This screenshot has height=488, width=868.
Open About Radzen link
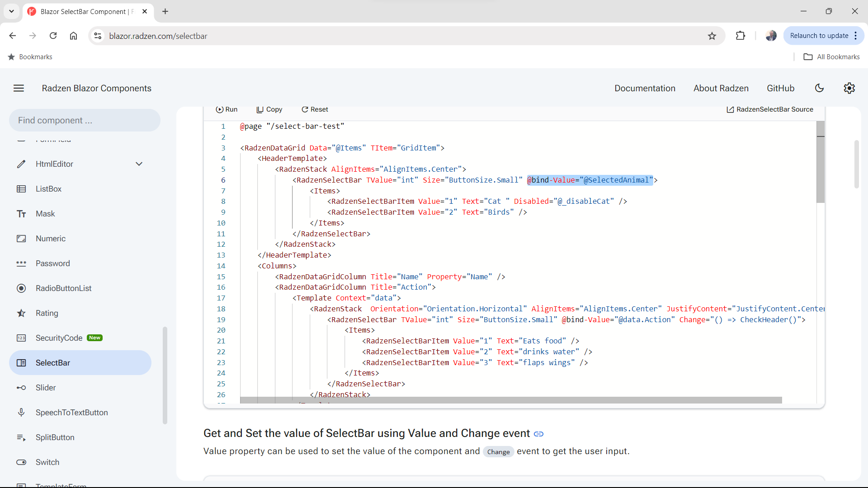[721, 88]
